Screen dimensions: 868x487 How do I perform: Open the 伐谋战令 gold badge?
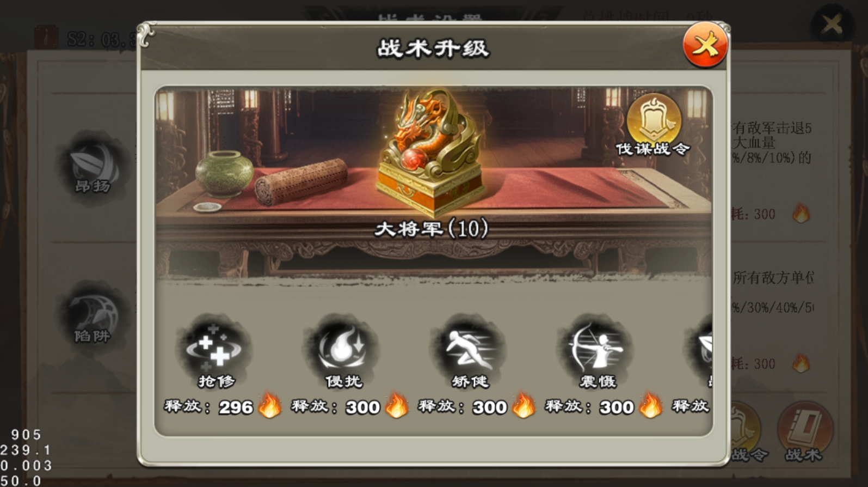(653, 125)
